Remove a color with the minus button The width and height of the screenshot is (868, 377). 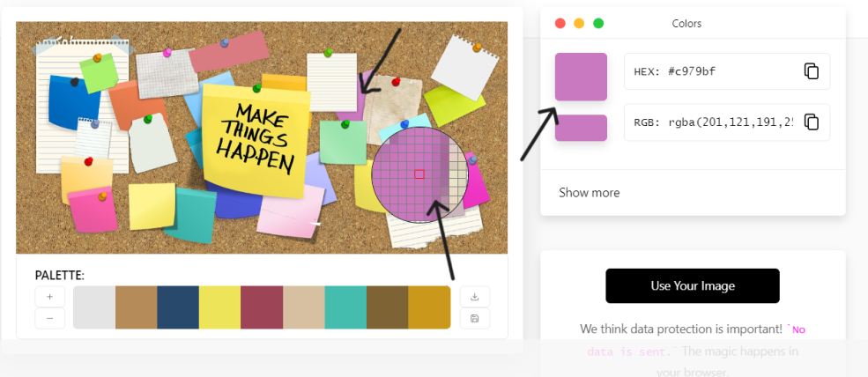click(50, 318)
